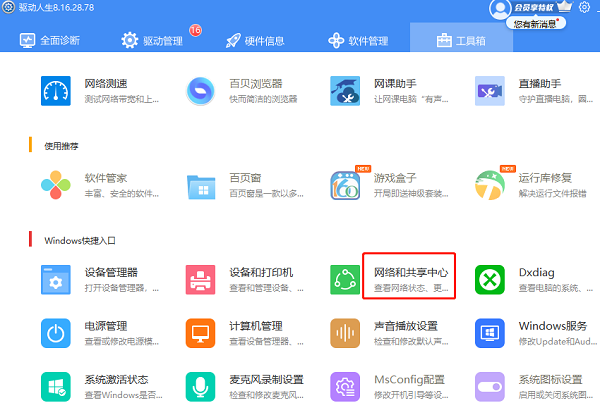Open the 直播助手 icon
Viewport: 600px width, 415px height.
pos(489,91)
